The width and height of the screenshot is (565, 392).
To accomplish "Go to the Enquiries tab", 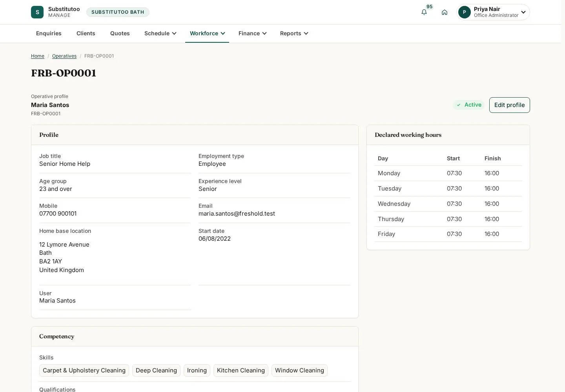I will pos(49,33).
